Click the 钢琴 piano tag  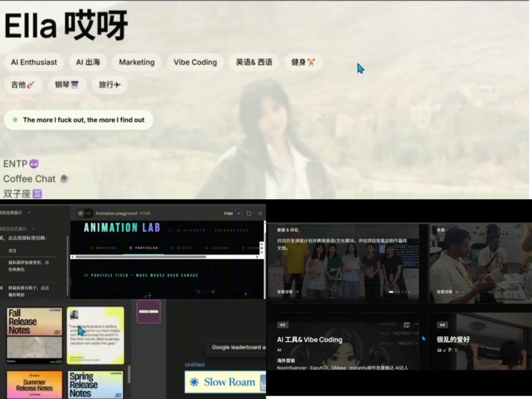point(67,85)
